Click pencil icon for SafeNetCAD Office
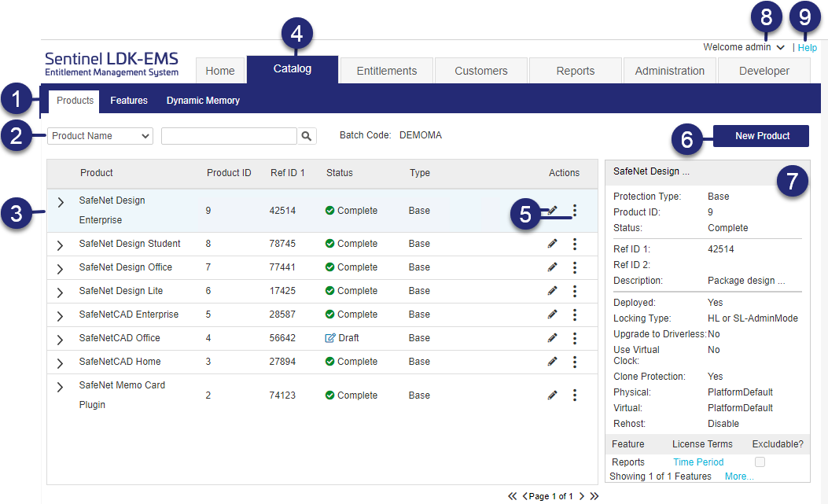Screen dimensions: 828x504 click(552, 338)
